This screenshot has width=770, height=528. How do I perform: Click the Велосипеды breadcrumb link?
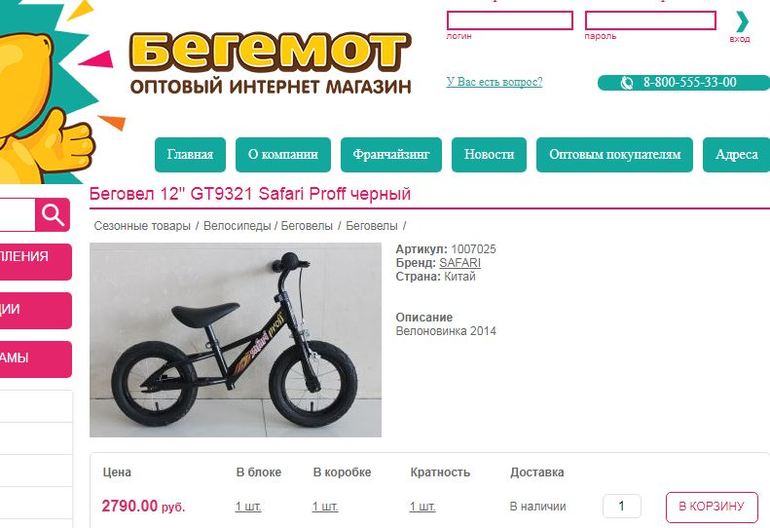point(237,226)
